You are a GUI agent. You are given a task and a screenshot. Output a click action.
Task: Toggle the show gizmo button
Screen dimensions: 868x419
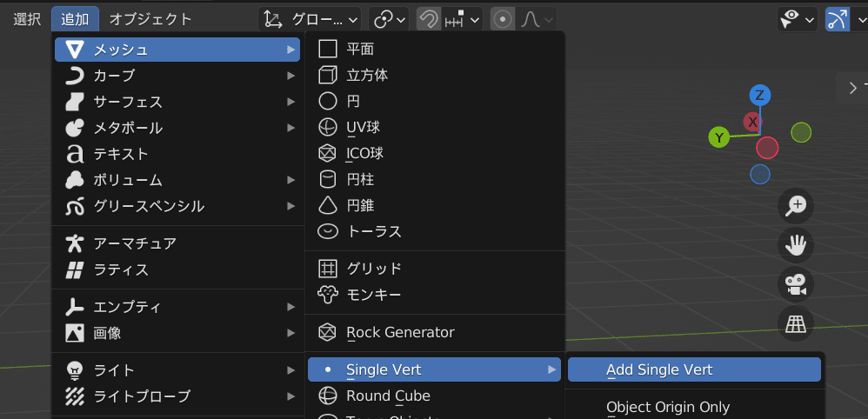837,20
